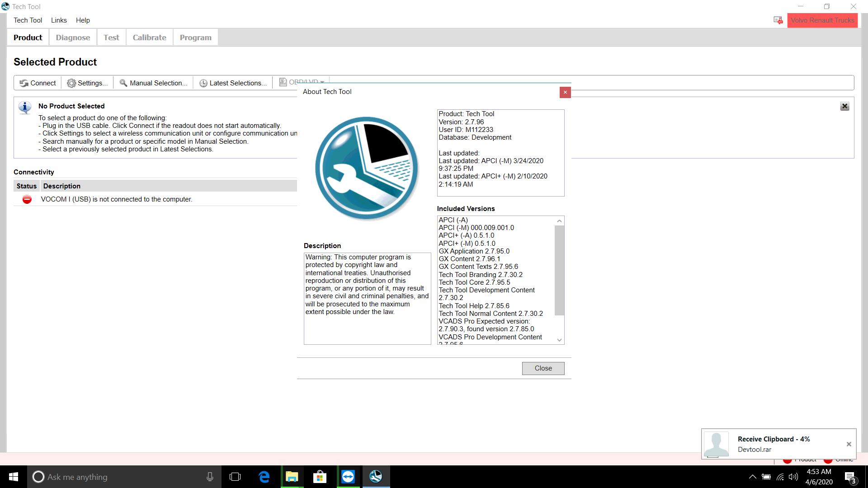Select 'APCI (-M) 000.009.001.0' version entry

click(476, 228)
